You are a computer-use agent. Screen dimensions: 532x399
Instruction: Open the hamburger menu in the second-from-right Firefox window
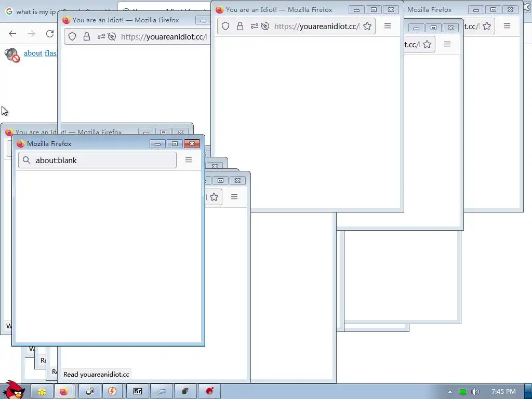447,44
